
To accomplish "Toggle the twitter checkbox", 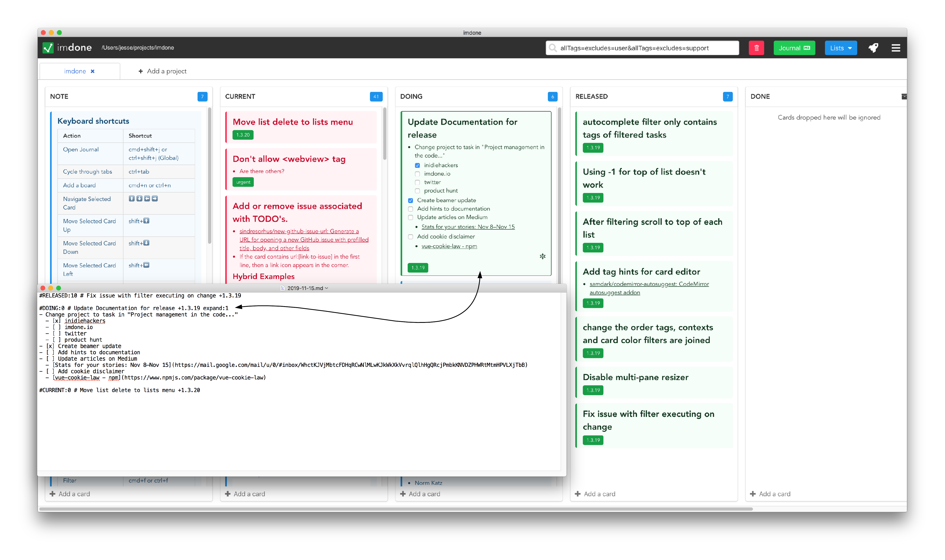I will click(x=417, y=182).
